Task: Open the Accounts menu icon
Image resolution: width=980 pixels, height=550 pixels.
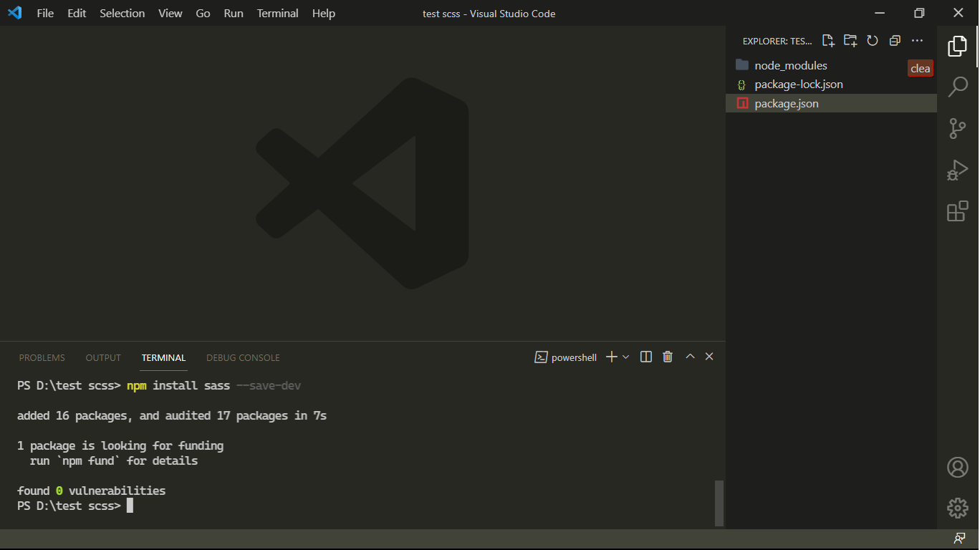Action: pyautogui.click(x=958, y=467)
